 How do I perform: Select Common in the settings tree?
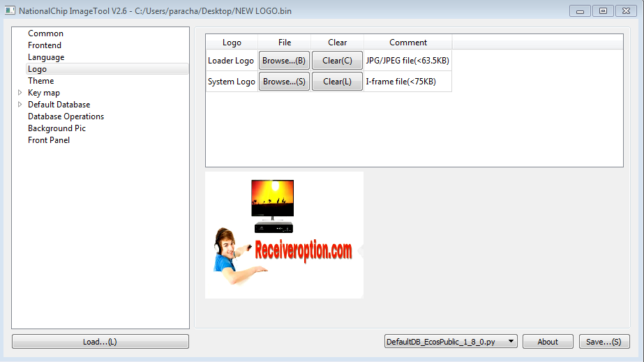click(x=45, y=33)
